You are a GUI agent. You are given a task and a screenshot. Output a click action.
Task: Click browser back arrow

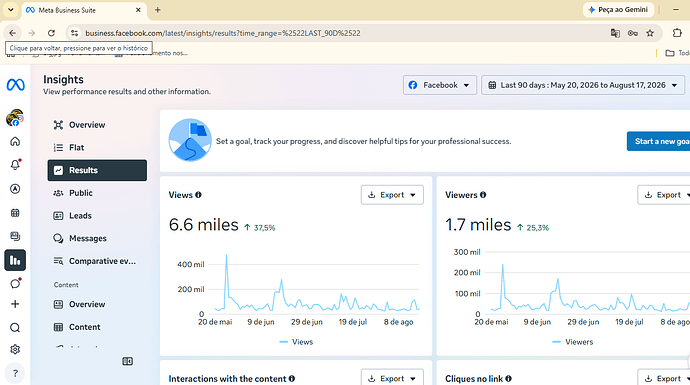click(13, 33)
